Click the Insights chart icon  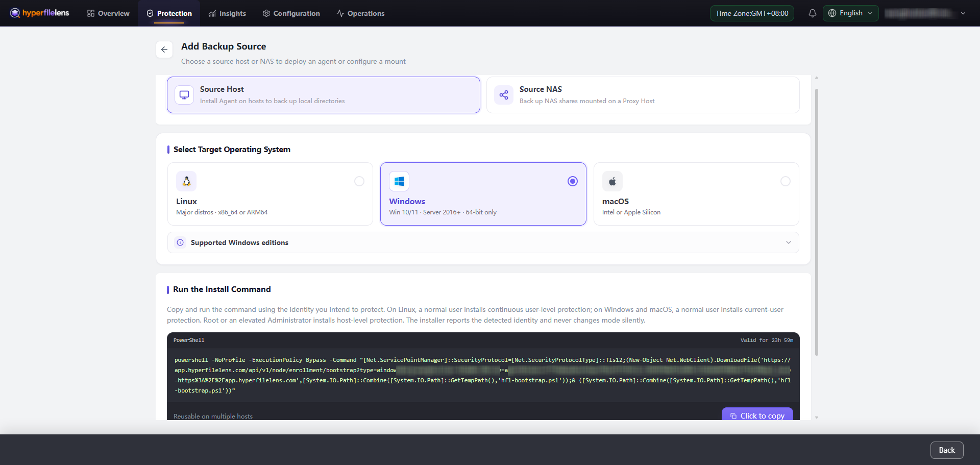(212, 13)
